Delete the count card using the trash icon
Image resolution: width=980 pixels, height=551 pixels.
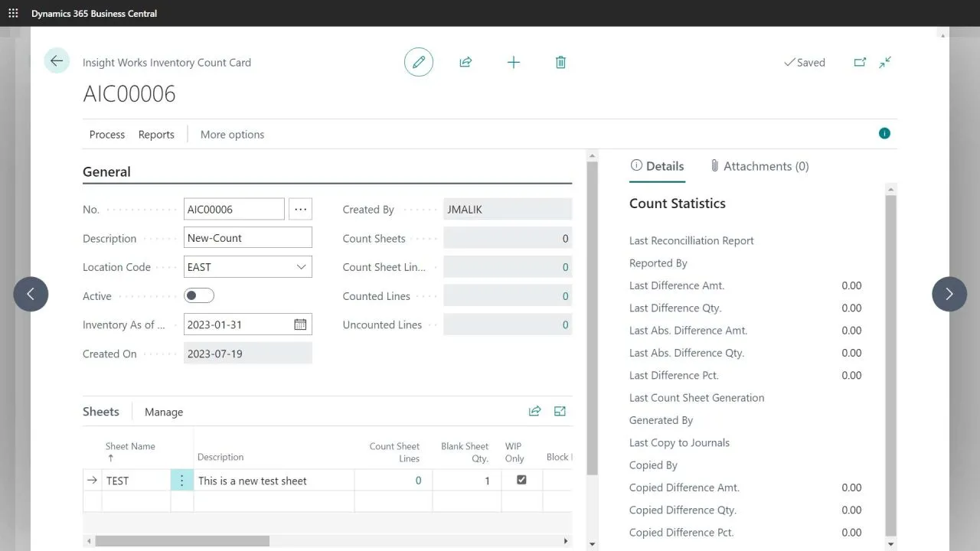pos(560,62)
